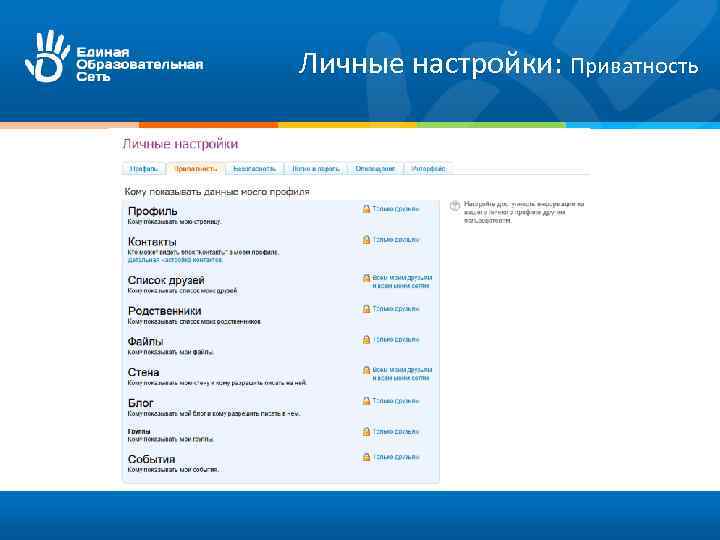Viewport: 720px width, 540px height.
Task: Click the lock icon in the Файлы row
Action: coord(366,340)
